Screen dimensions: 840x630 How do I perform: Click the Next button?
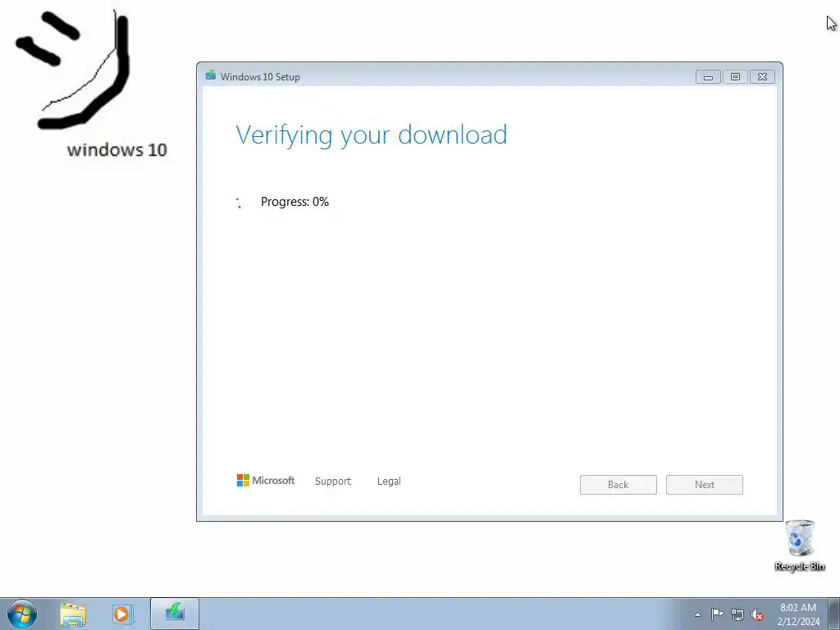705,485
